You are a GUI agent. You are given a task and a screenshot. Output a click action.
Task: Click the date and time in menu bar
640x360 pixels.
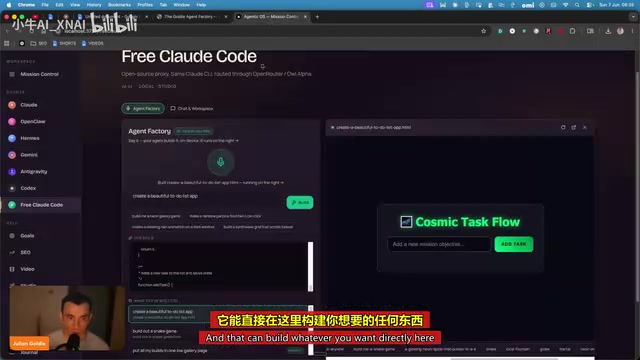[616, 5]
